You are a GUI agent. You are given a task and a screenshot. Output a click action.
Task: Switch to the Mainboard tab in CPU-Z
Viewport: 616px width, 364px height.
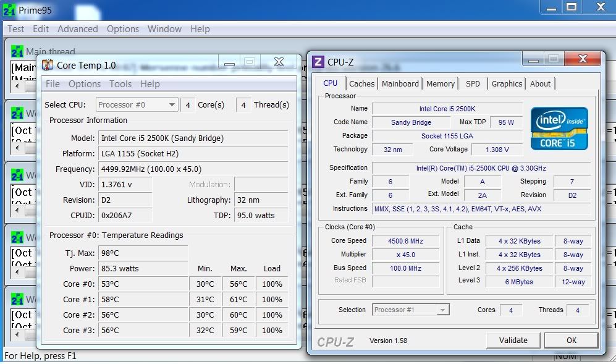pyautogui.click(x=400, y=83)
